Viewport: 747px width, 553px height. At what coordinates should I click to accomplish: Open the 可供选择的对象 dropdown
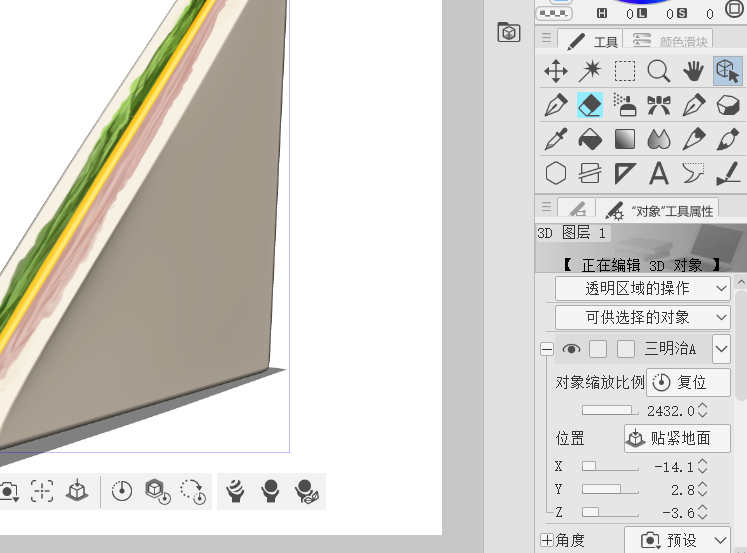pos(643,317)
